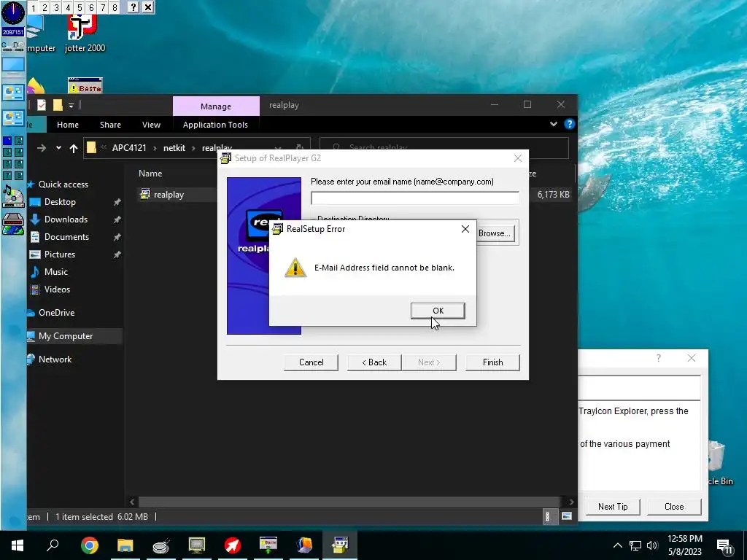
Task: Open Pictures in the navigation pane
Action: pyautogui.click(x=60, y=254)
